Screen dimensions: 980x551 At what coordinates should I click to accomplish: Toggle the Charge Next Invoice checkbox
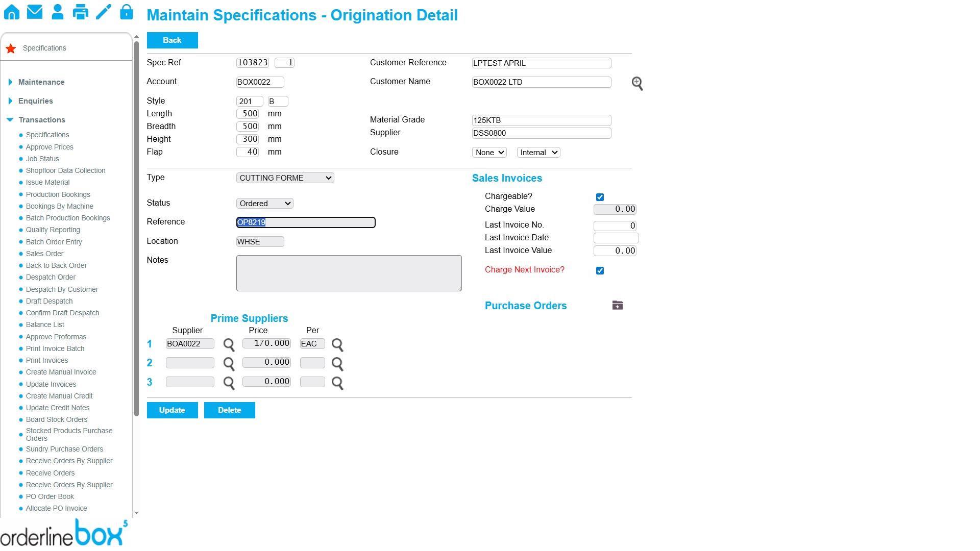[x=600, y=270]
